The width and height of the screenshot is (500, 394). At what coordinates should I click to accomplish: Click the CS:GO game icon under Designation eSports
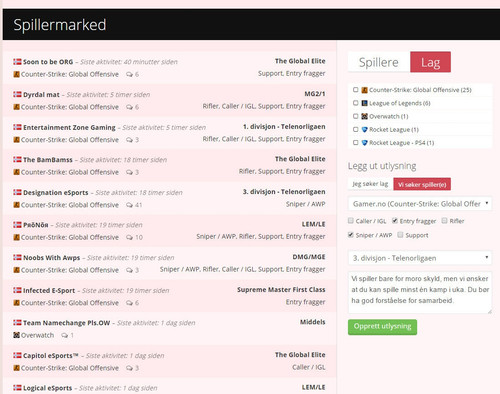[x=16, y=205]
